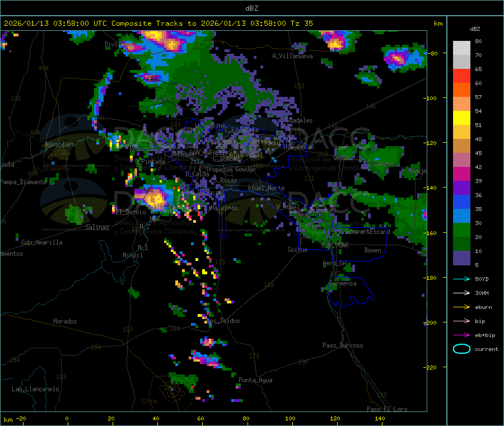504x426 pixels.
Task: Pick the dark green 10–20 dBZ legend swatch
Action: point(461,244)
